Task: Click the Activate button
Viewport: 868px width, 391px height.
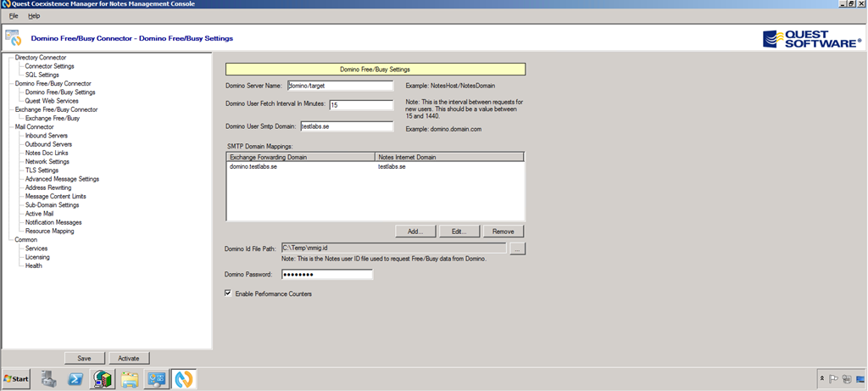Action: [129, 358]
